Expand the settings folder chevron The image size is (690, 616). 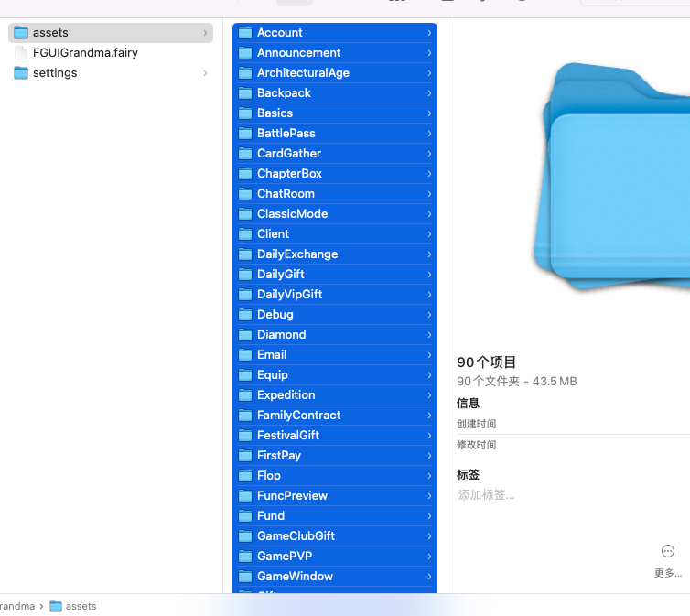[x=205, y=73]
